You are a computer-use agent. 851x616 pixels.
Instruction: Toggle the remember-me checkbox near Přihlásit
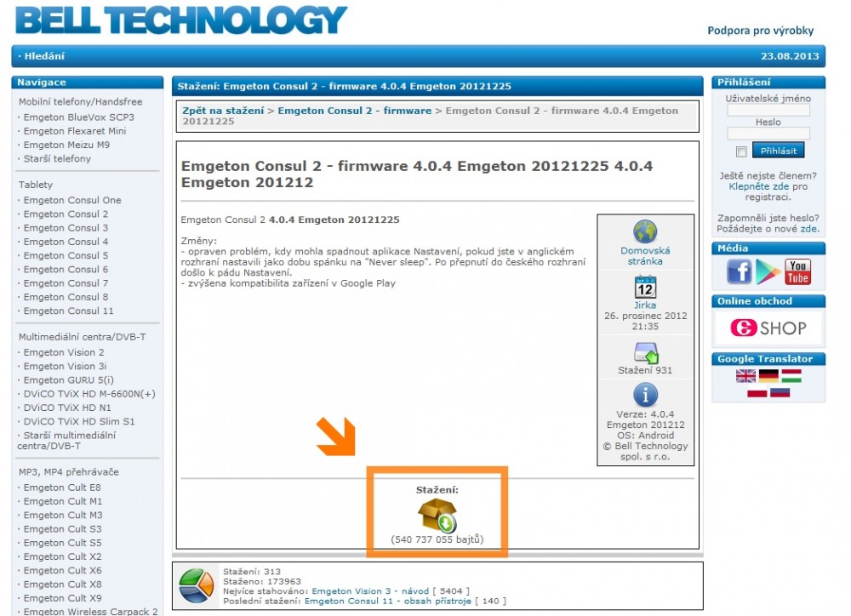[741, 151]
